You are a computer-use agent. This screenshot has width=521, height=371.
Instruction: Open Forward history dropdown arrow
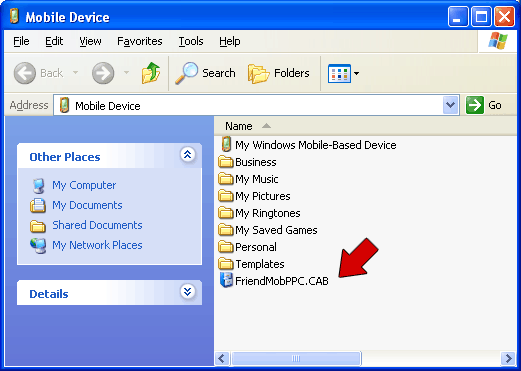(x=126, y=72)
